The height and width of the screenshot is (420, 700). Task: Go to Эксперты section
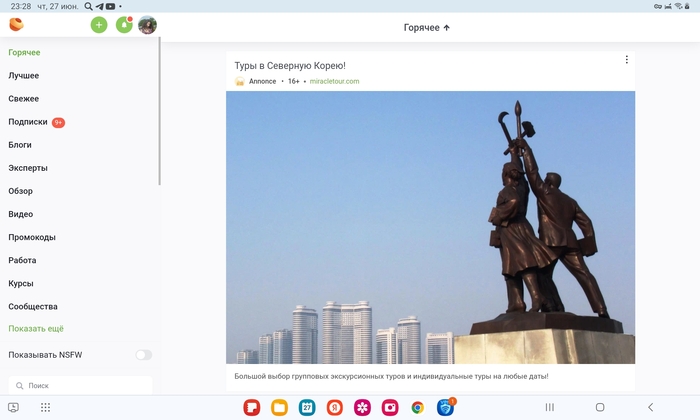tap(28, 168)
